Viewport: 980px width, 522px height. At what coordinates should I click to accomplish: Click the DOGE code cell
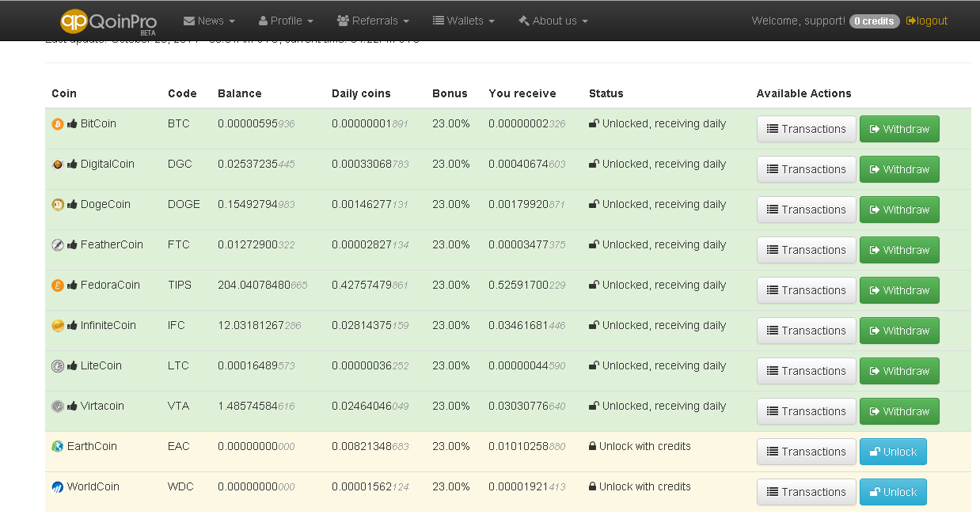pos(184,204)
